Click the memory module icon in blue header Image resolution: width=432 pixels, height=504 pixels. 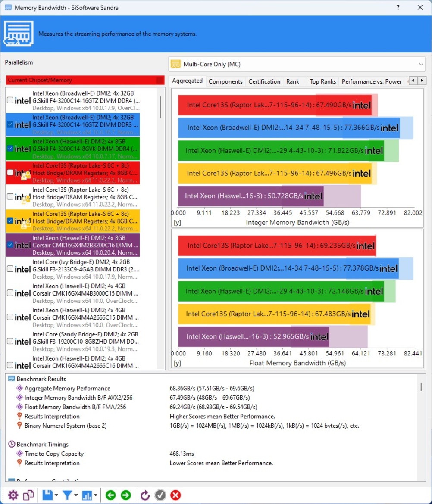point(19,34)
